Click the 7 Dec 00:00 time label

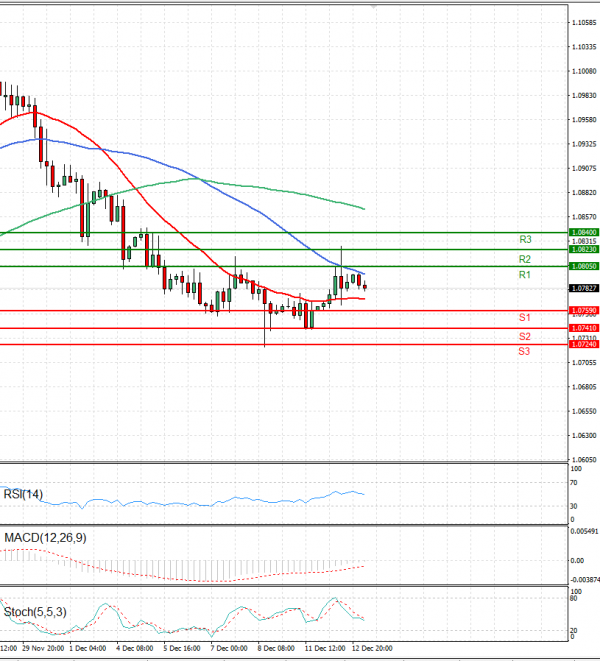(229, 648)
